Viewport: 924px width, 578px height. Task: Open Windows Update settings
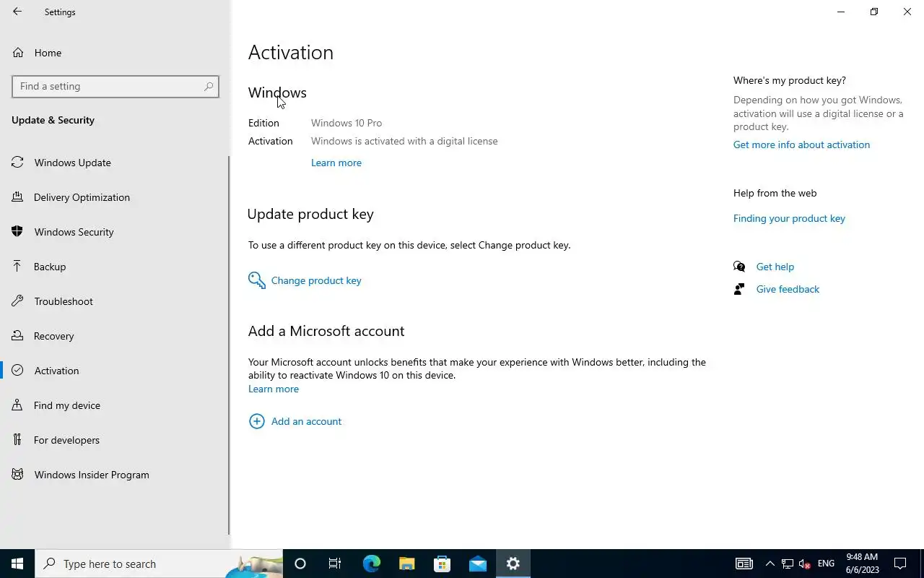click(x=115, y=163)
